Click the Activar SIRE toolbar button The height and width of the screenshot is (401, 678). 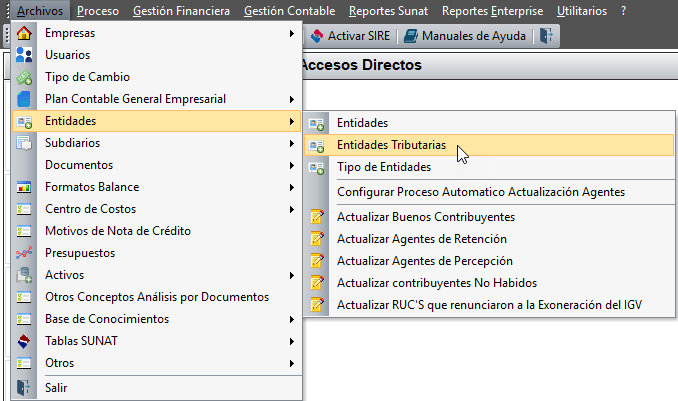click(351, 36)
